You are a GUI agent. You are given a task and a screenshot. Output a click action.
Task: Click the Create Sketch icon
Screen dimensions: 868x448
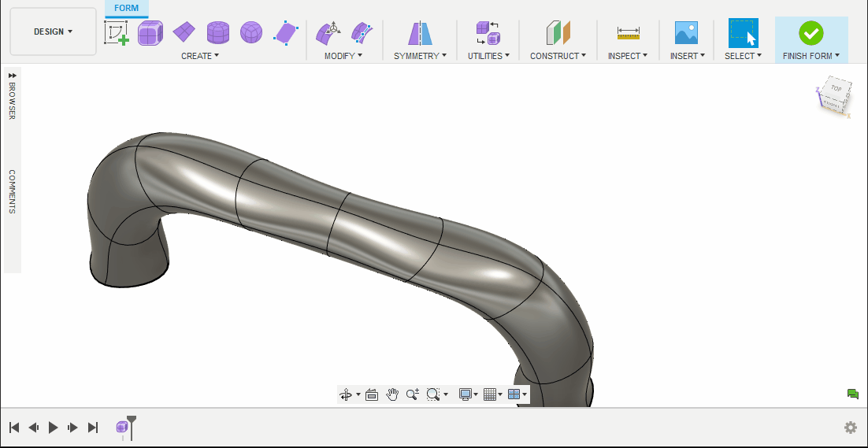coord(117,33)
